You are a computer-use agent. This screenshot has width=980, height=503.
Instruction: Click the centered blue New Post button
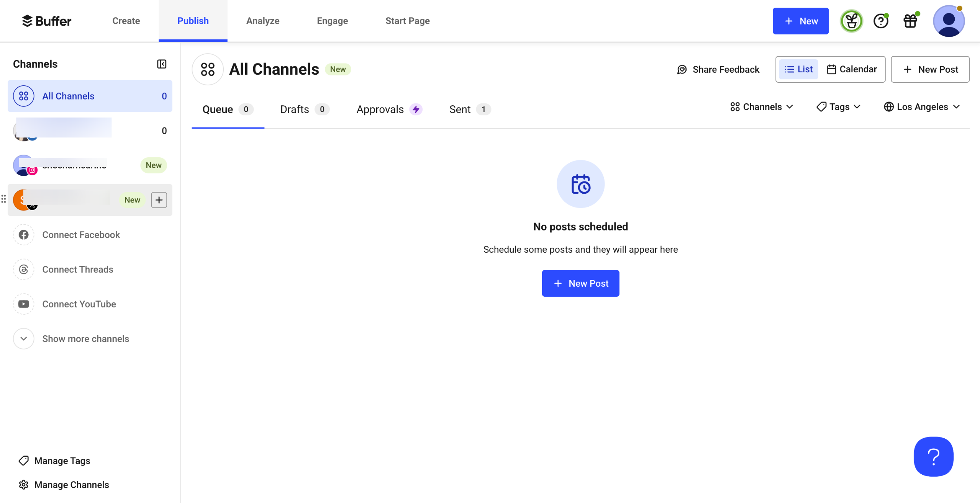point(580,283)
